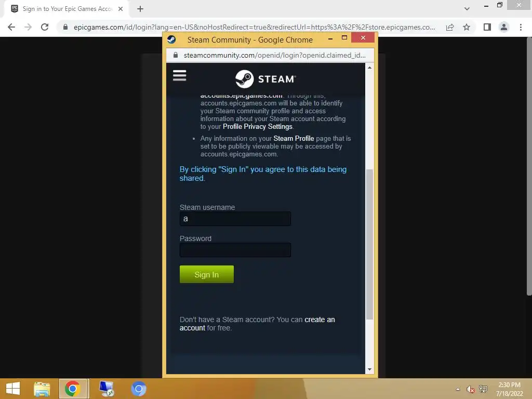Click the epicgames.com address bar
Viewport: 532px width, 399px height.
pos(255,27)
